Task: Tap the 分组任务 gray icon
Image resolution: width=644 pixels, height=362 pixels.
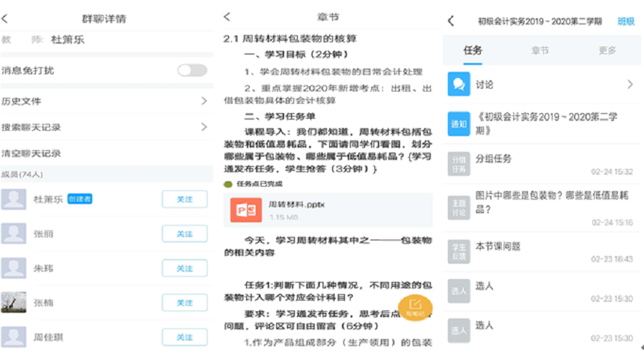Action: pos(459,163)
